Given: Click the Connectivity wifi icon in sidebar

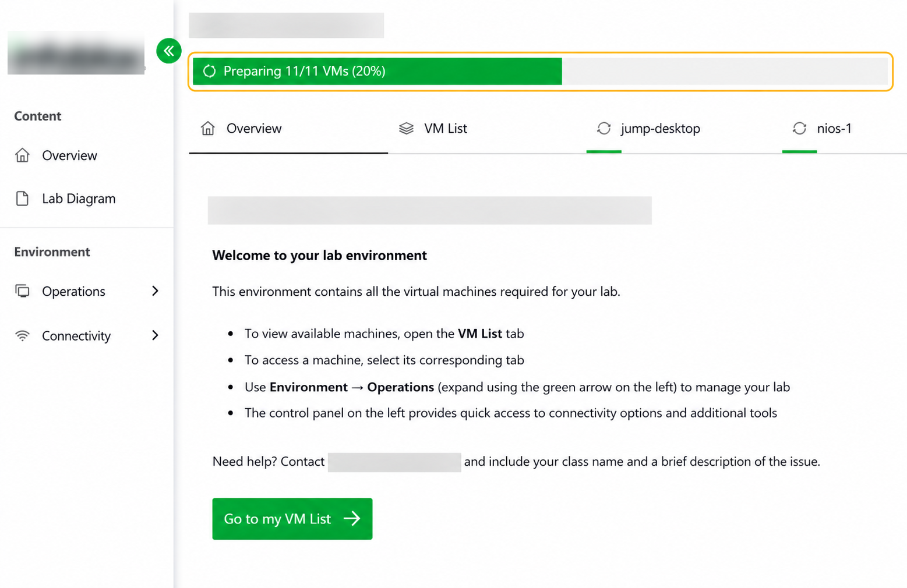Looking at the screenshot, I should pos(22,336).
